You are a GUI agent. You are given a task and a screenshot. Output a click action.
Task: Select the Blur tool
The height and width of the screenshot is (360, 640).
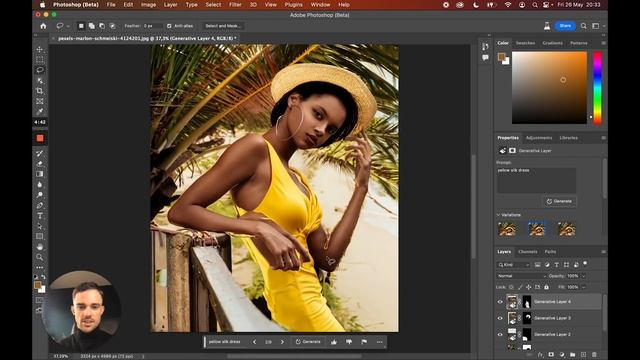[40, 184]
